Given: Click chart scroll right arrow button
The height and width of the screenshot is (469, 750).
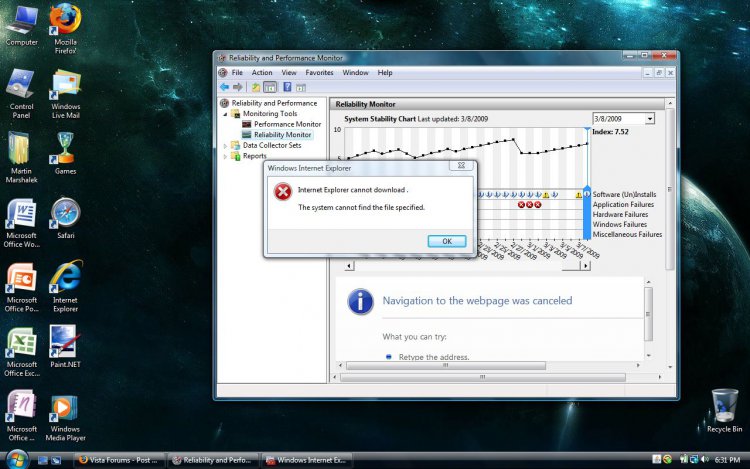Looking at the screenshot, I should pos(585,266).
